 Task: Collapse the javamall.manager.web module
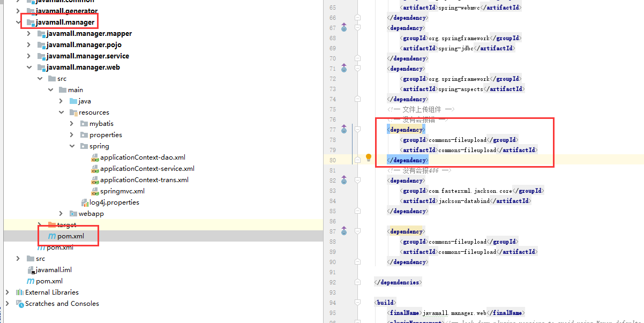(29, 67)
